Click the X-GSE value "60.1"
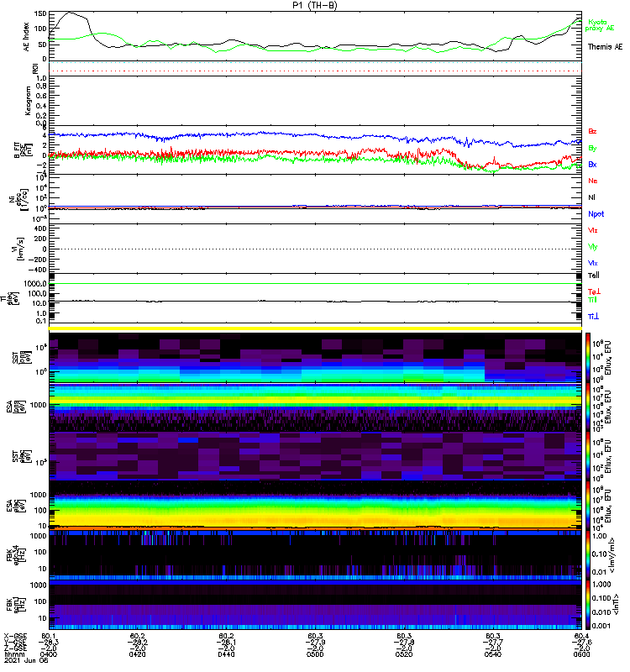630x672 pixels. point(49,636)
